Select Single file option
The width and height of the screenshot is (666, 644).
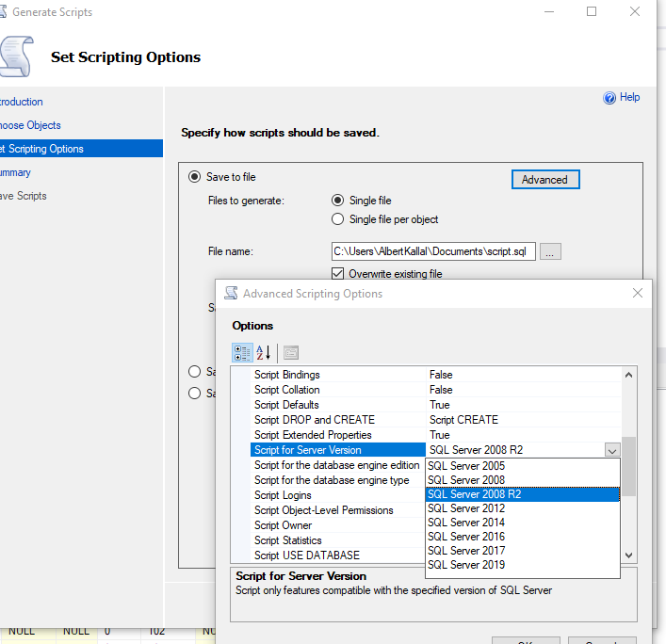point(337,200)
